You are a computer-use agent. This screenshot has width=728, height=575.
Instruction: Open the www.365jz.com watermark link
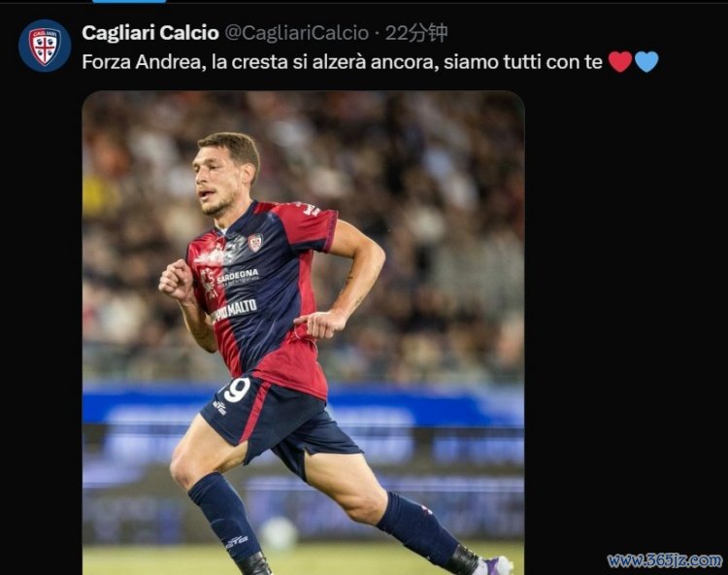click(x=665, y=560)
